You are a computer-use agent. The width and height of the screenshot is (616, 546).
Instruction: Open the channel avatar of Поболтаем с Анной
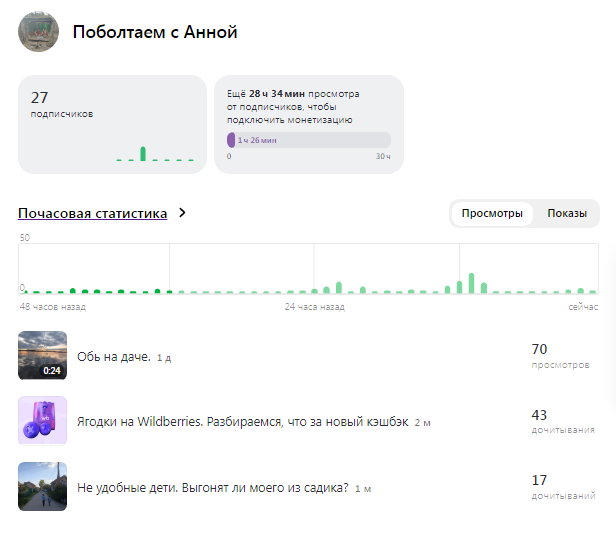pyautogui.click(x=38, y=31)
